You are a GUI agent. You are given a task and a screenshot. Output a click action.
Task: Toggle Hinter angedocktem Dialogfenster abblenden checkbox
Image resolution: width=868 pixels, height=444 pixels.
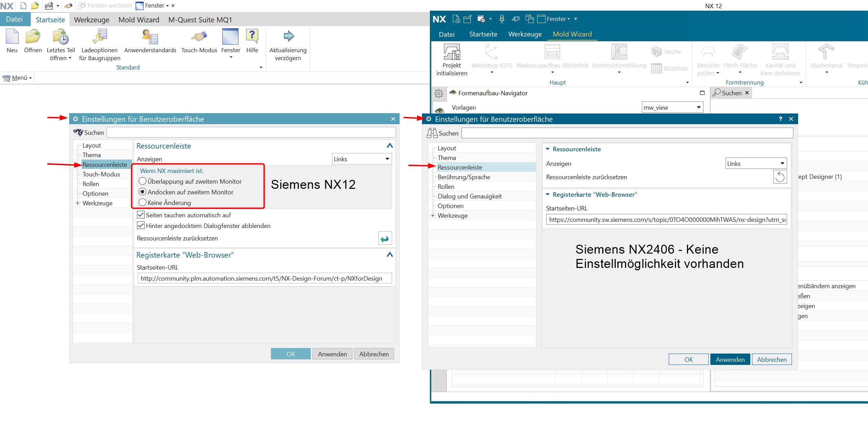point(141,226)
